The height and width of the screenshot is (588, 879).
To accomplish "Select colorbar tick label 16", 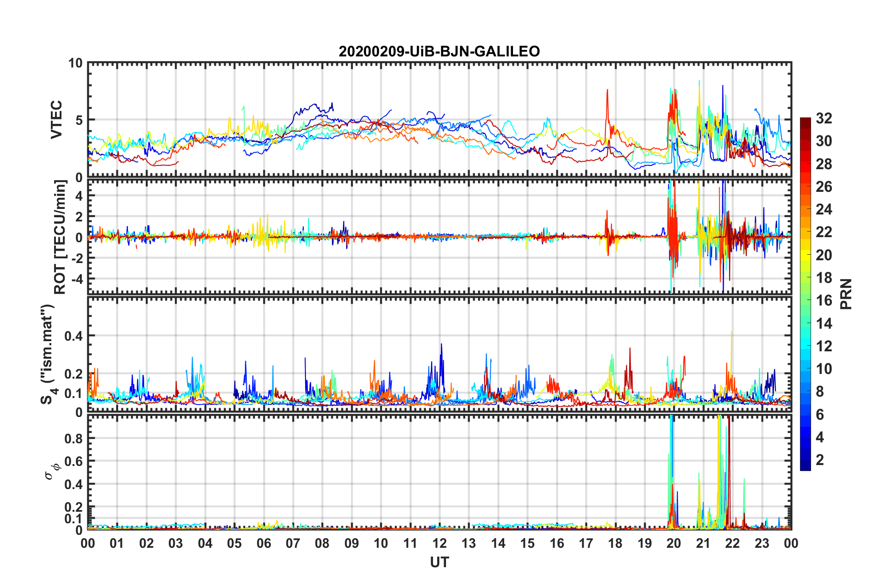I will (824, 300).
